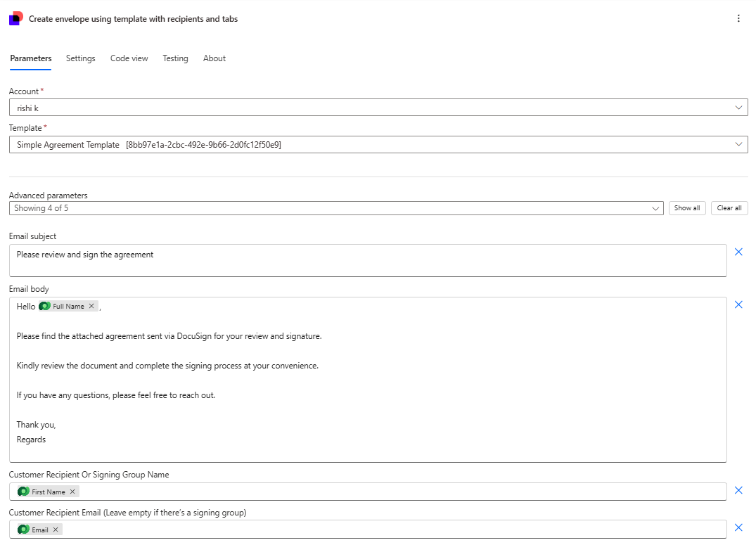Open the Code view tab
The width and height of the screenshot is (756, 545).
click(129, 58)
